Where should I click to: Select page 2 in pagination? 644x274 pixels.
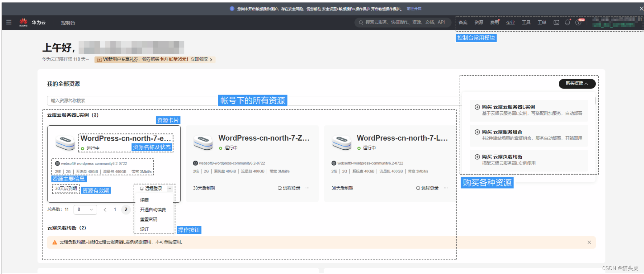pyautogui.click(x=126, y=209)
